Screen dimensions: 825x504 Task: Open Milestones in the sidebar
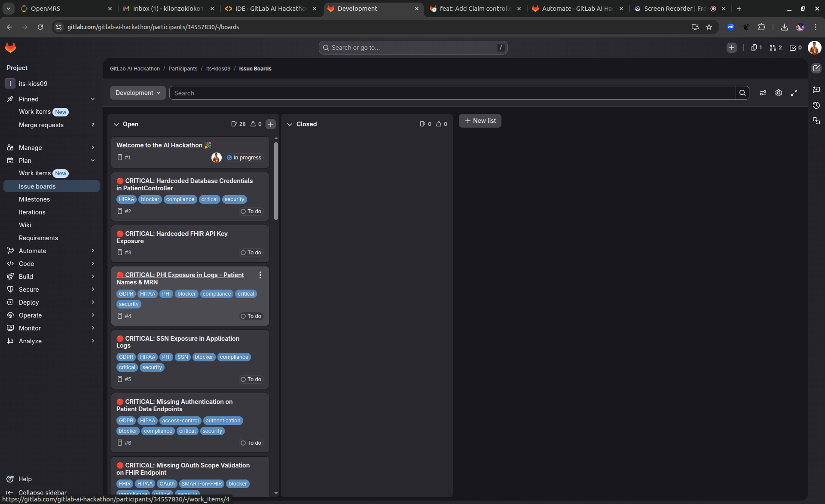click(34, 199)
